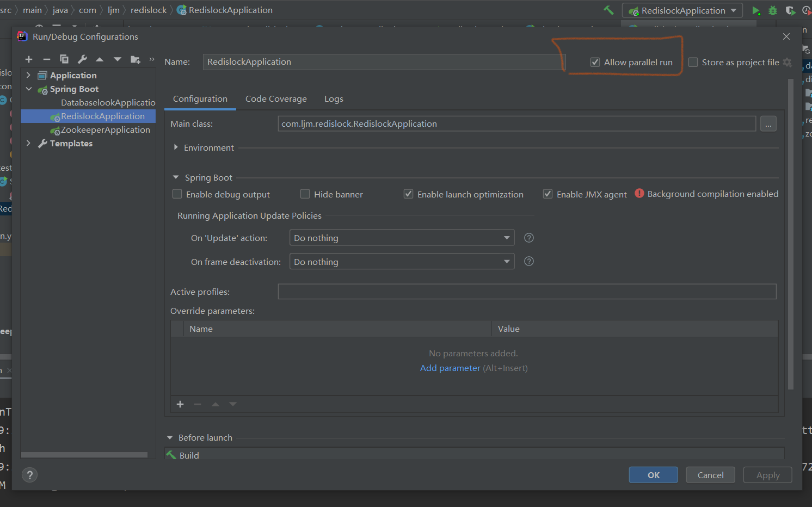Debug RedislockApplication from main toolbar

pos(773,10)
